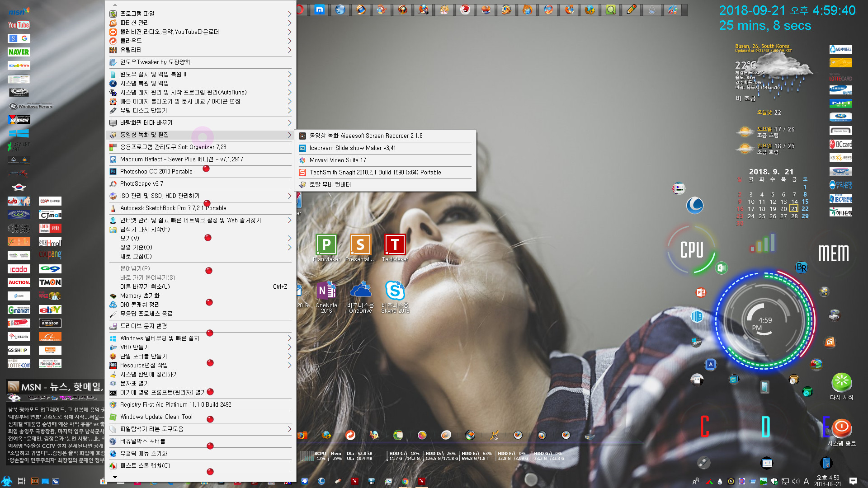This screenshot has height=488, width=868.
Task: Launch 비즈니스용 OneDrive desktop icon
Action: (x=360, y=296)
